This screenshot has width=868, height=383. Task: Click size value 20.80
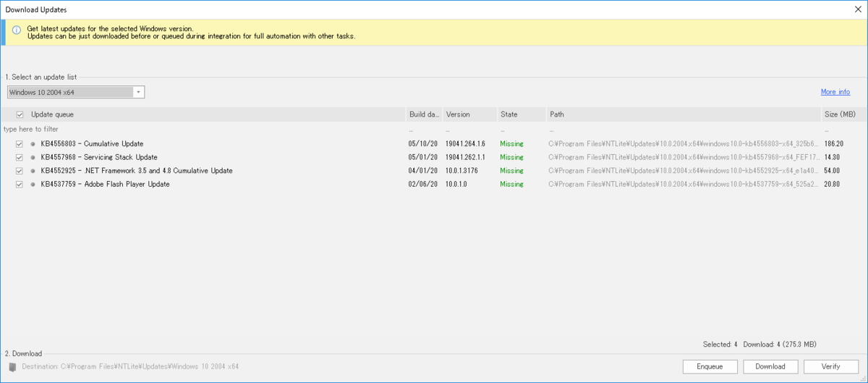point(831,185)
